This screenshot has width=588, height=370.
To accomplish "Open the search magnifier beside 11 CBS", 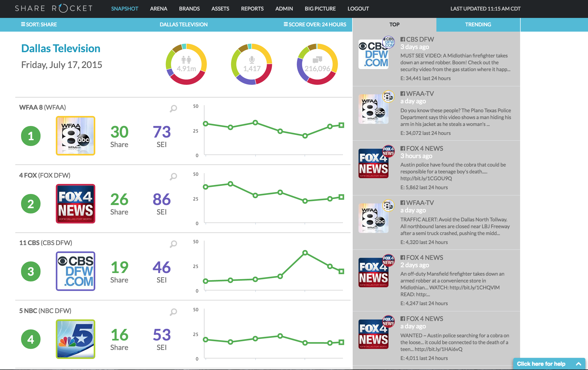I will (173, 244).
